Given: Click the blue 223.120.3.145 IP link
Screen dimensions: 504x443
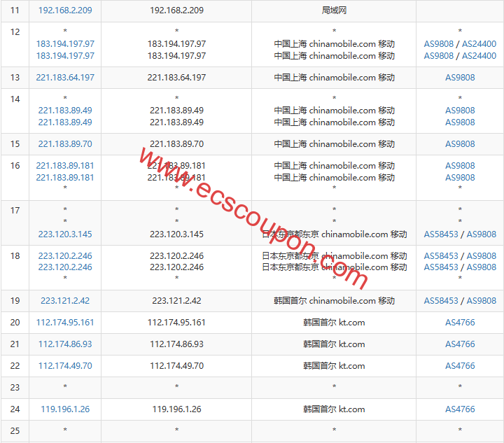Looking at the screenshot, I should click(x=65, y=234).
